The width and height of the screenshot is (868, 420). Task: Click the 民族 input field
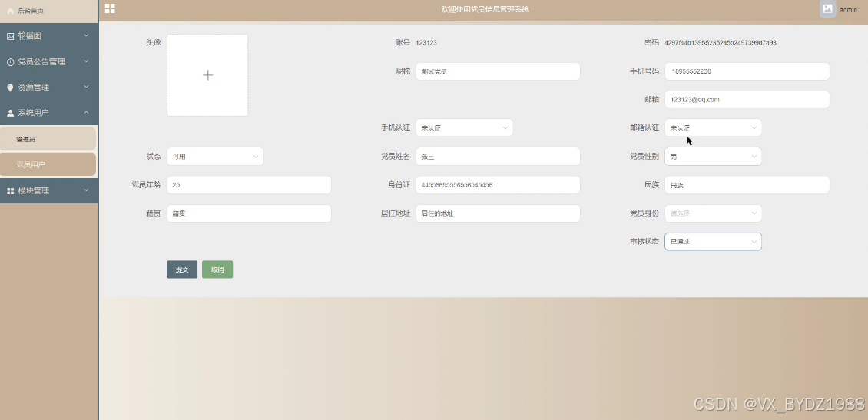pos(747,185)
